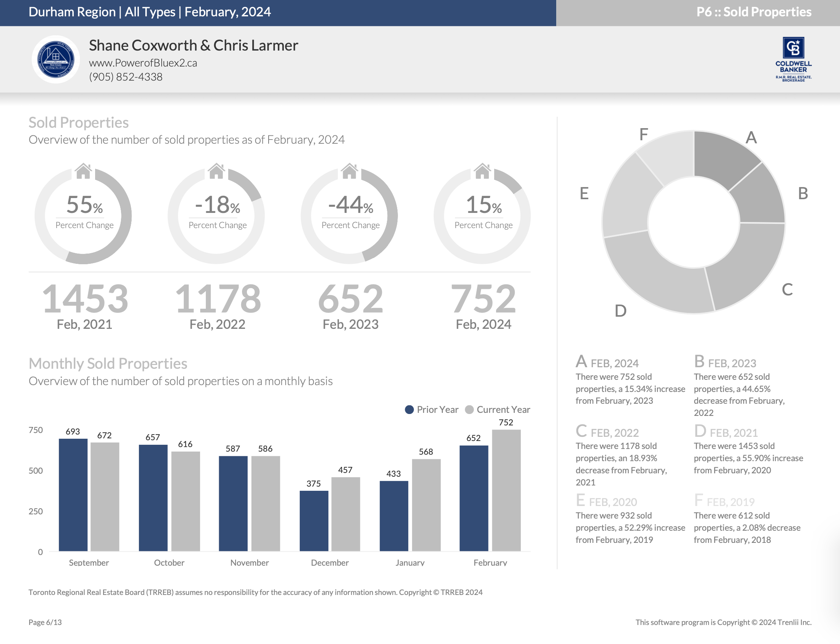Click the November current-year bar labeled 586
Screen dimensions: 840x644
point(266,504)
